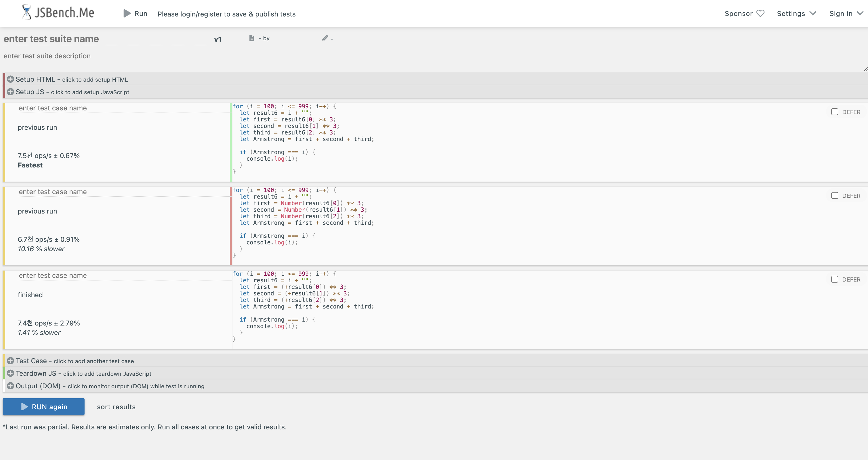
Task: Click the Run play icon in header
Action: tap(127, 13)
